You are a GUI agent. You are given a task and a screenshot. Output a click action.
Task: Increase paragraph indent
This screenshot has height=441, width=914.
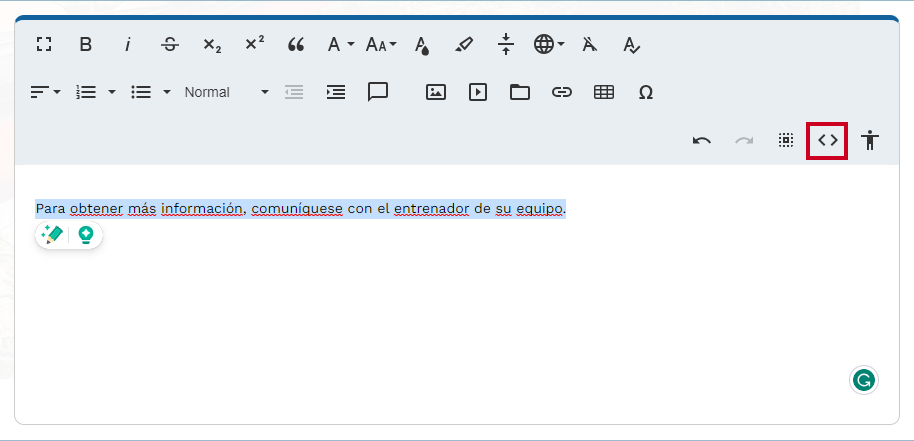click(336, 92)
